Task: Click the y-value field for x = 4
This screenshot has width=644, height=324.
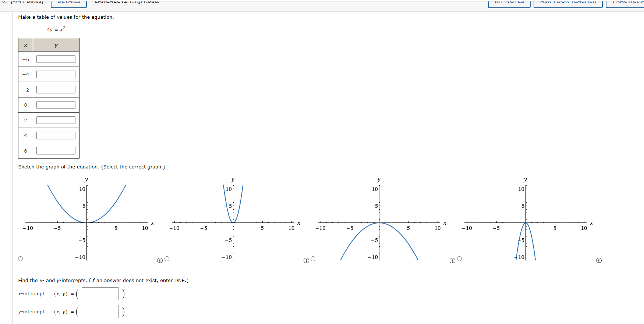Action: (x=56, y=135)
